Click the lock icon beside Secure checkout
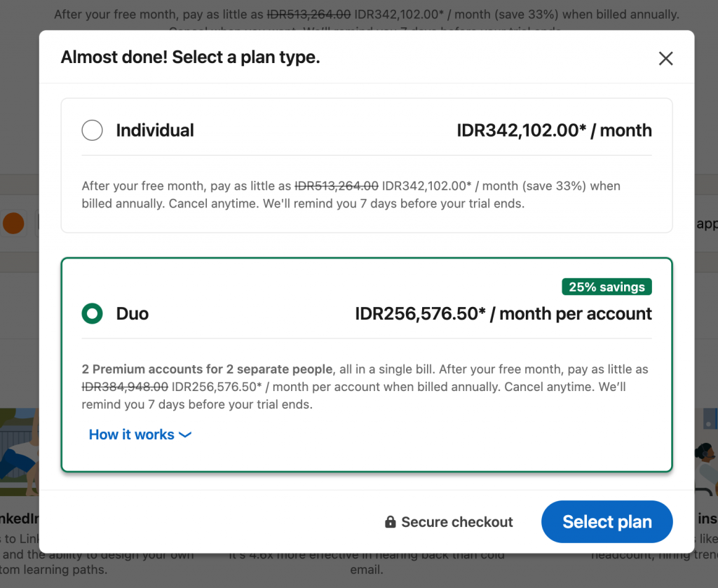The image size is (718, 588). point(391,522)
